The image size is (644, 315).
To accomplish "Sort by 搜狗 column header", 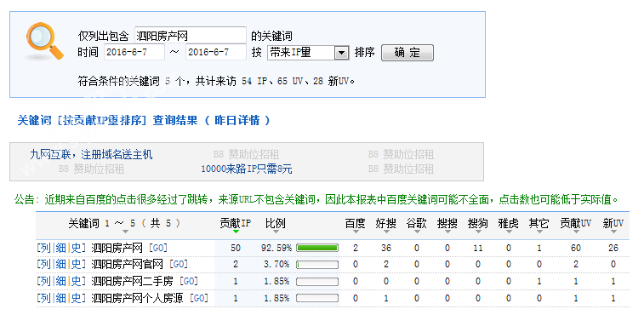I will tap(477, 223).
